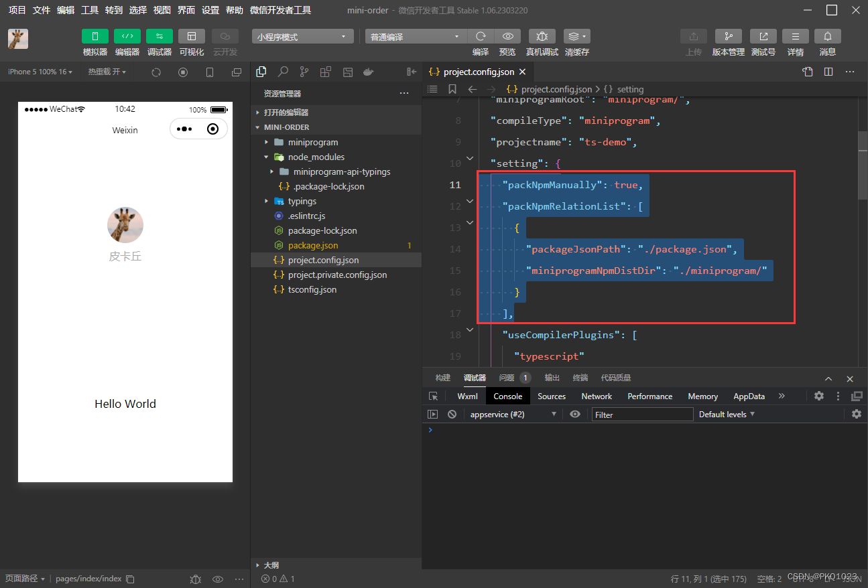The image size is (868, 588).
Task: Click split editor icon
Action: (828, 72)
